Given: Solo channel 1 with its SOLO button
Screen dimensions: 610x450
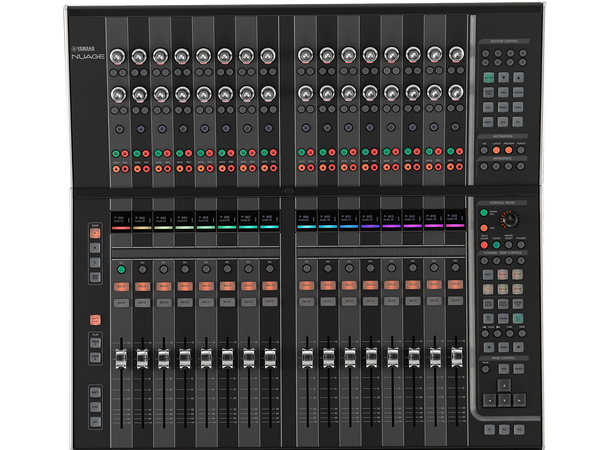Looking at the screenshot, I should point(121,287).
